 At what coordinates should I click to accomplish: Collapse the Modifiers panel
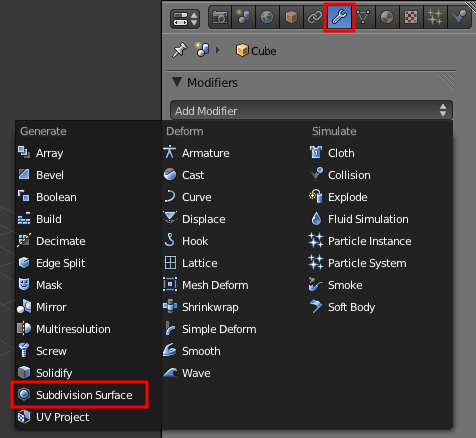(177, 82)
